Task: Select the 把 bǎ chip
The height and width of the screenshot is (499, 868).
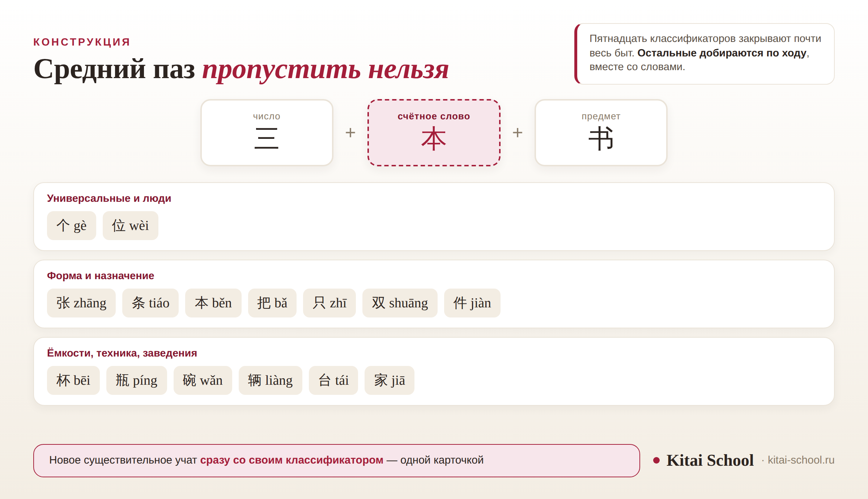Action: (272, 303)
